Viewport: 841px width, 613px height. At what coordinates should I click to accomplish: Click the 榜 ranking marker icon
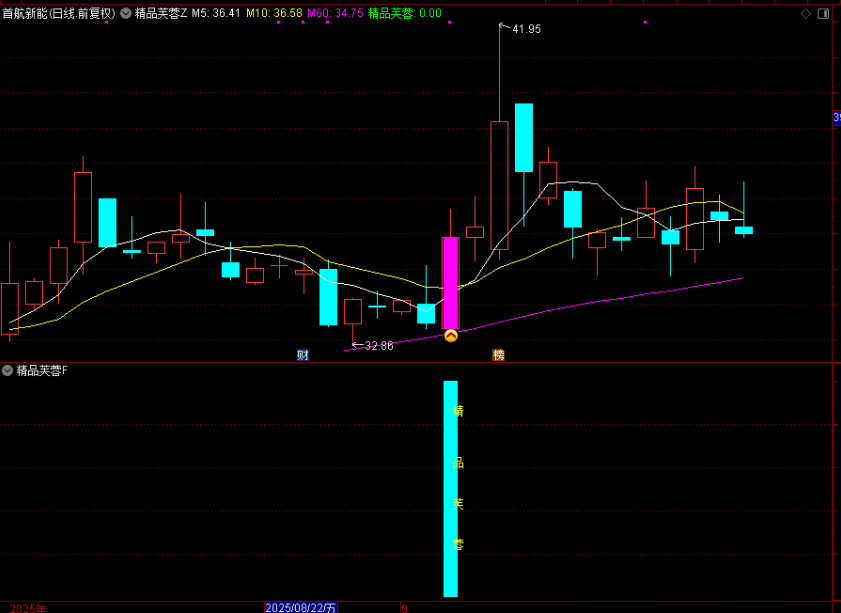498,355
